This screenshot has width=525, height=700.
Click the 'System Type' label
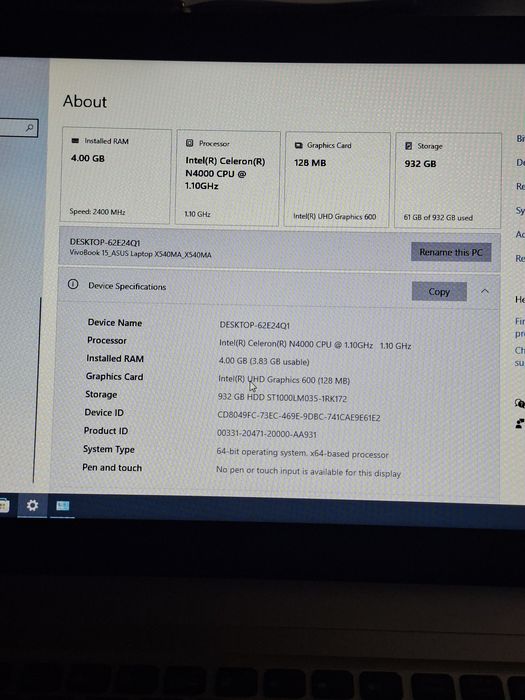pyautogui.click(x=108, y=450)
